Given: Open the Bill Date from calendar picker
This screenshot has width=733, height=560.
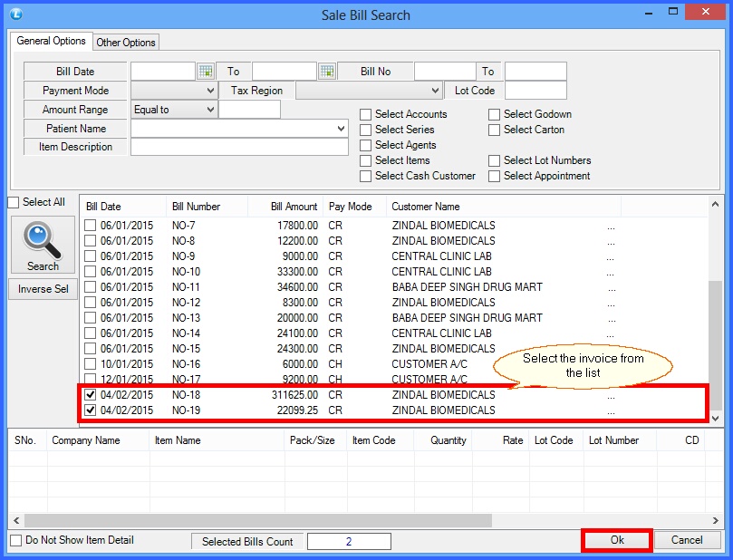Looking at the screenshot, I should [x=206, y=72].
